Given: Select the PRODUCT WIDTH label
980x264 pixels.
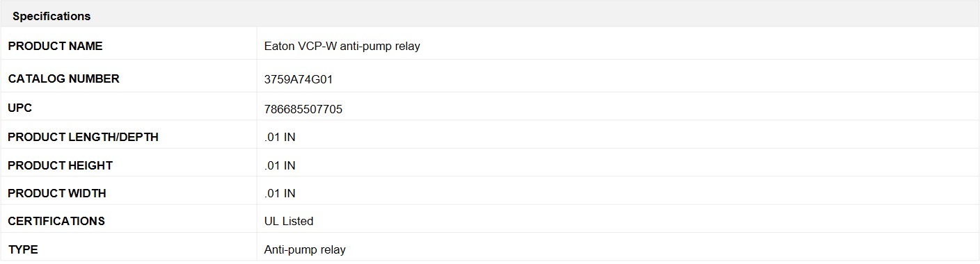Looking at the screenshot, I should click(57, 193).
